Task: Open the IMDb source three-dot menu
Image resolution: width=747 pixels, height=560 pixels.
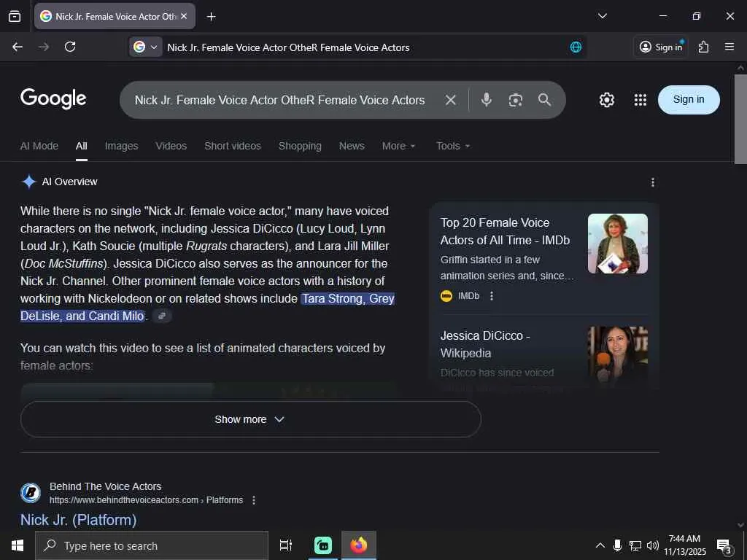Action: click(492, 296)
